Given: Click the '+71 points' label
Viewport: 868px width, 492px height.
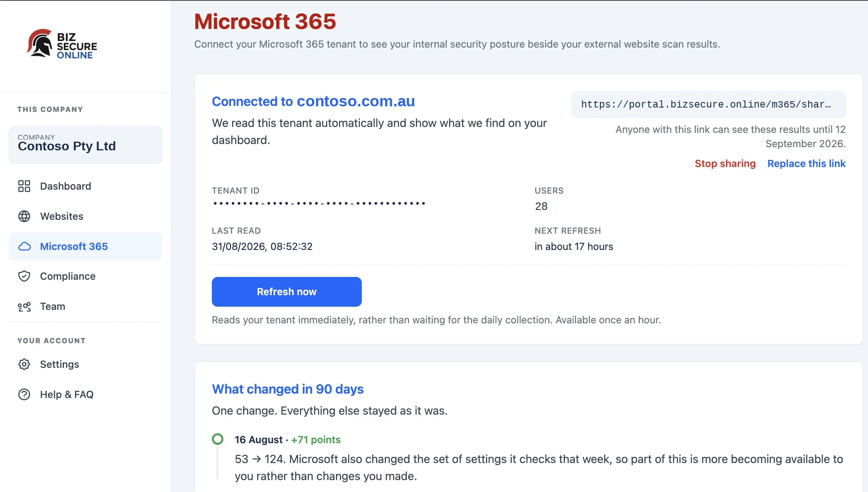Looking at the screenshot, I should pos(316,440).
